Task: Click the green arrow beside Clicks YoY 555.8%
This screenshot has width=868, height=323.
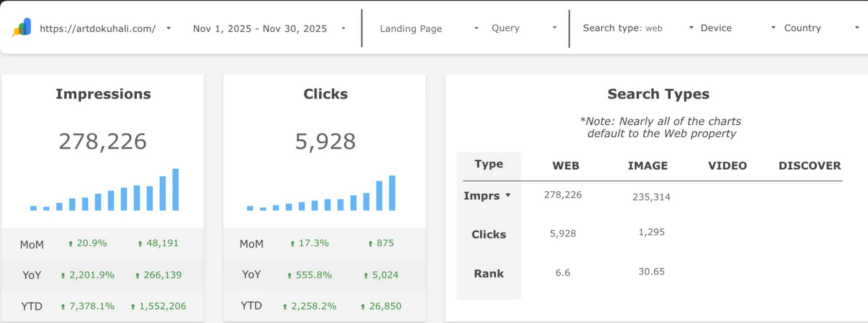Action: [289, 275]
